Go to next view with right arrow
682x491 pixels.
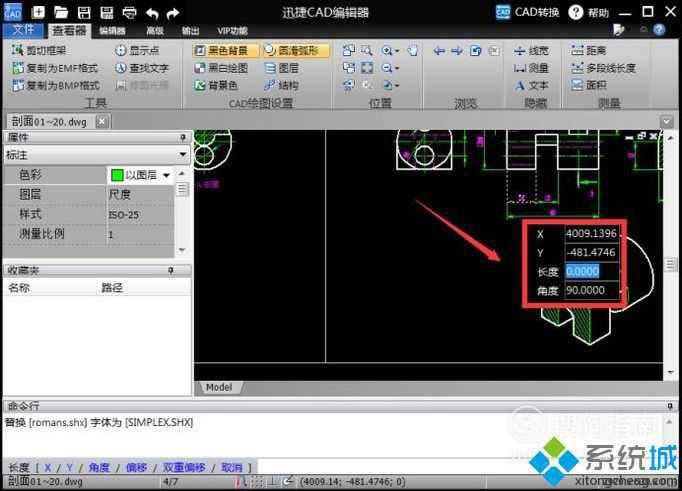pos(457,51)
